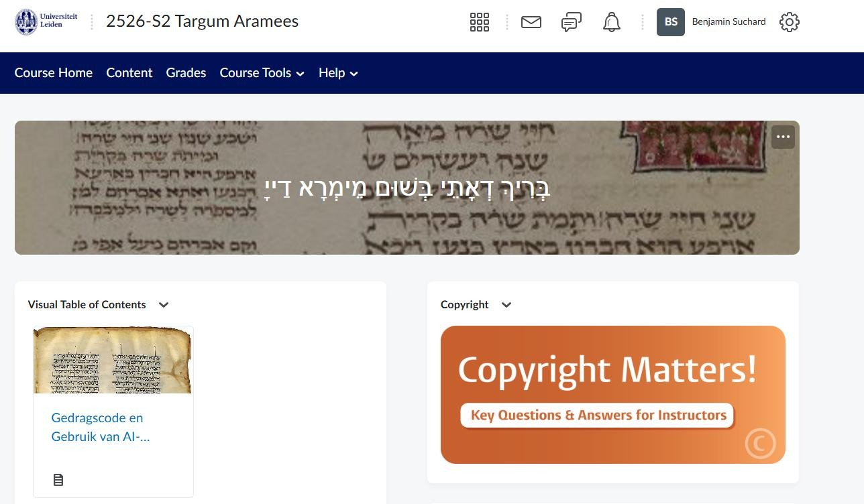Open the course selector grid icon
The height and width of the screenshot is (504, 864).
pyautogui.click(x=480, y=22)
